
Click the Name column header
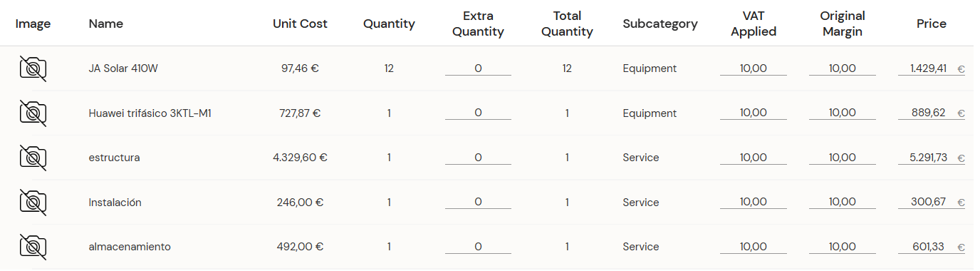(106, 24)
